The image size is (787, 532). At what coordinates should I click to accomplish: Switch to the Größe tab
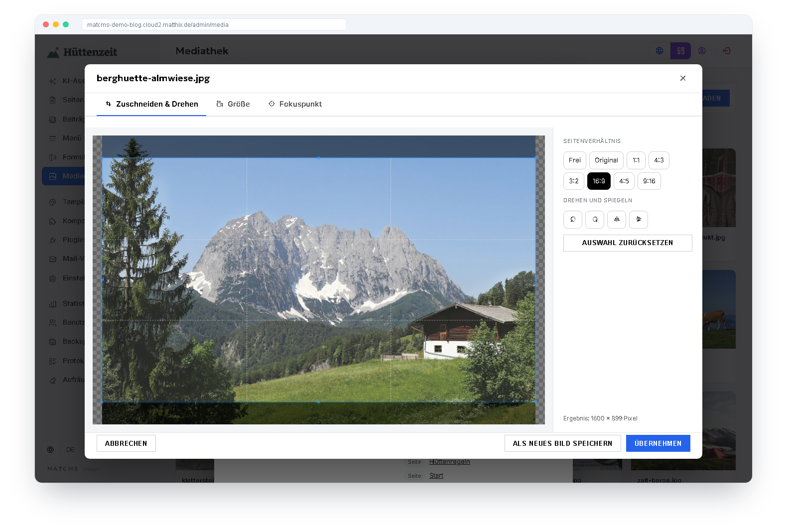point(233,104)
